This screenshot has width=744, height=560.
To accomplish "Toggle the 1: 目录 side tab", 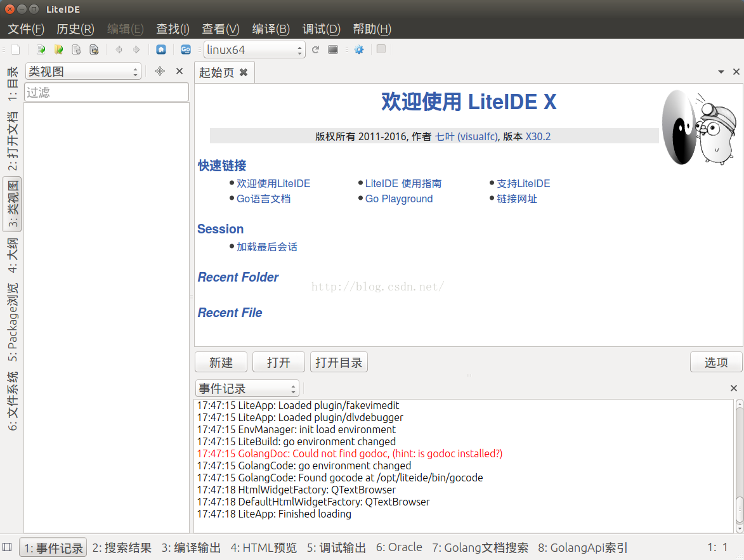I will click(12, 84).
